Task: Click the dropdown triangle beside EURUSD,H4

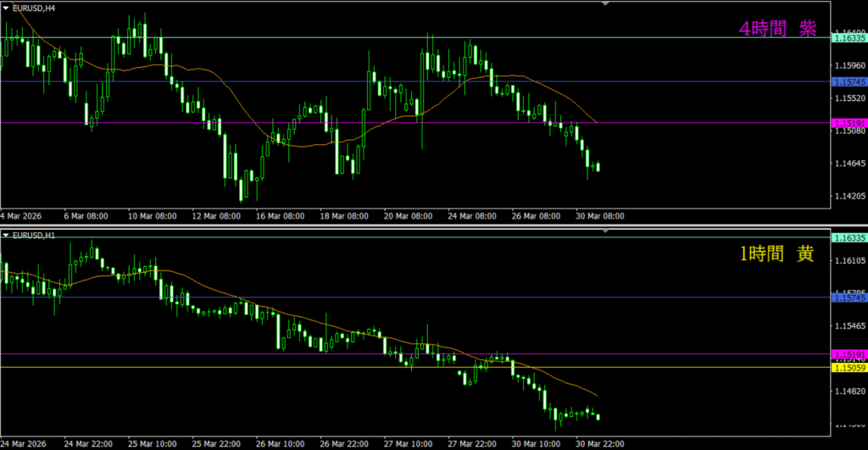Action: 6,8
